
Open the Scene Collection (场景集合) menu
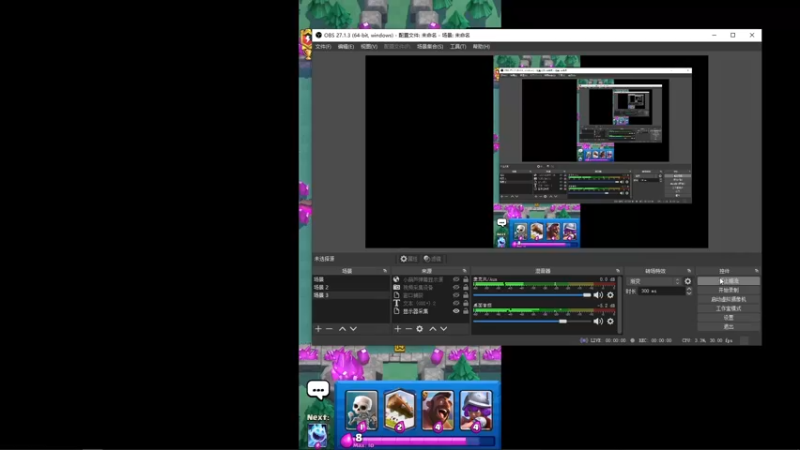430,46
